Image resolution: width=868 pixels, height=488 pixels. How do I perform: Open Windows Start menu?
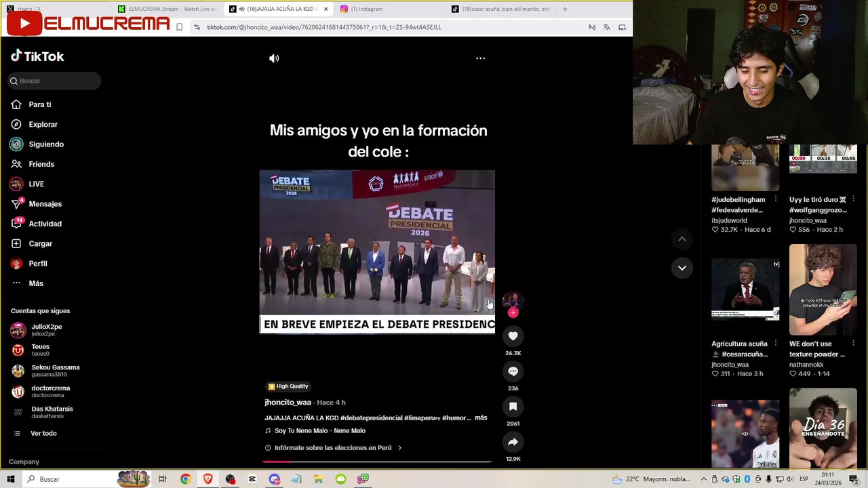point(10,479)
